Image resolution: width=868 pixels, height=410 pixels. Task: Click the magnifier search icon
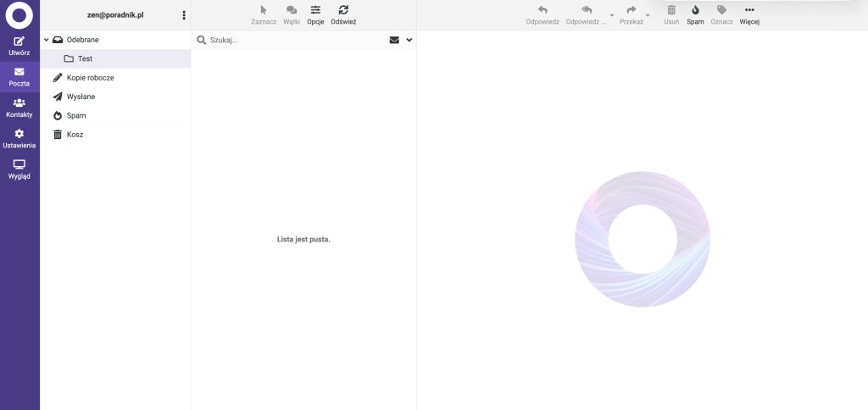point(202,40)
